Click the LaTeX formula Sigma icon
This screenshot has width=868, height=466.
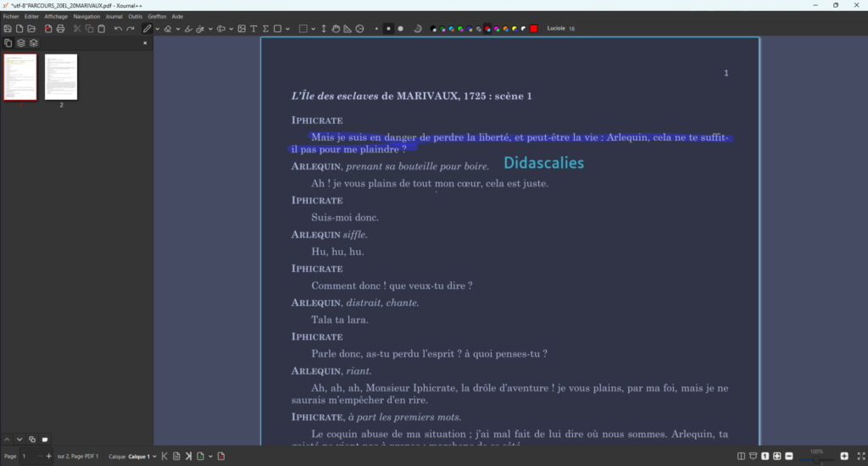(265, 29)
